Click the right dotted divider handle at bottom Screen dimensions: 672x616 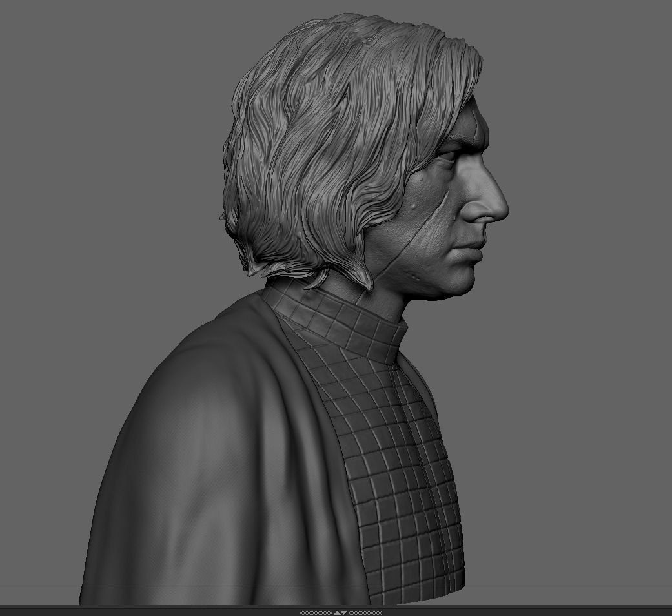[365, 613]
